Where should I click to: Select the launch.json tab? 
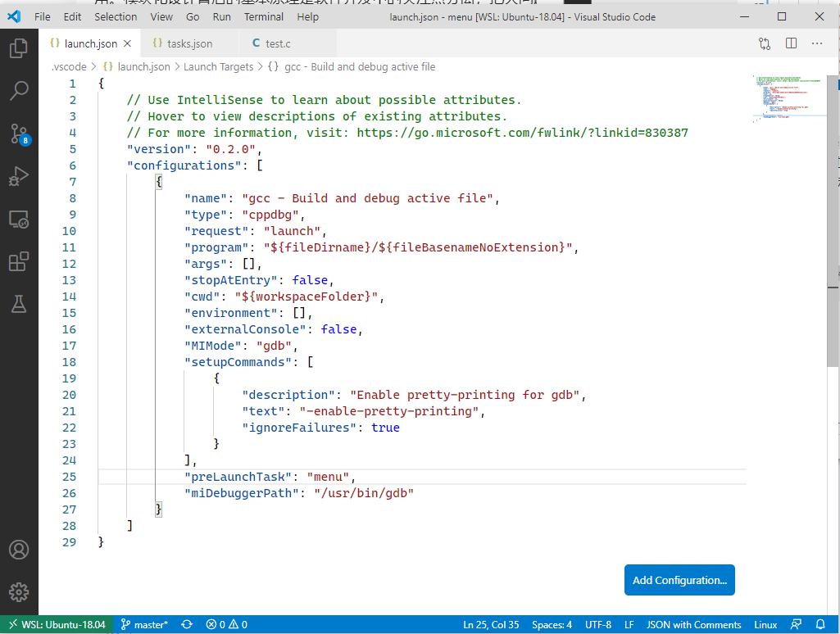[90, 43]
